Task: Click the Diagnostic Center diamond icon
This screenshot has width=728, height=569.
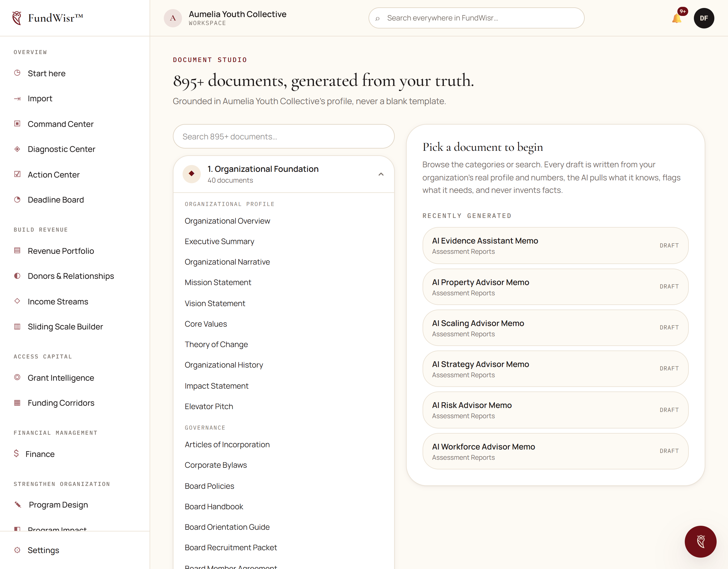Action: point(17,149)
